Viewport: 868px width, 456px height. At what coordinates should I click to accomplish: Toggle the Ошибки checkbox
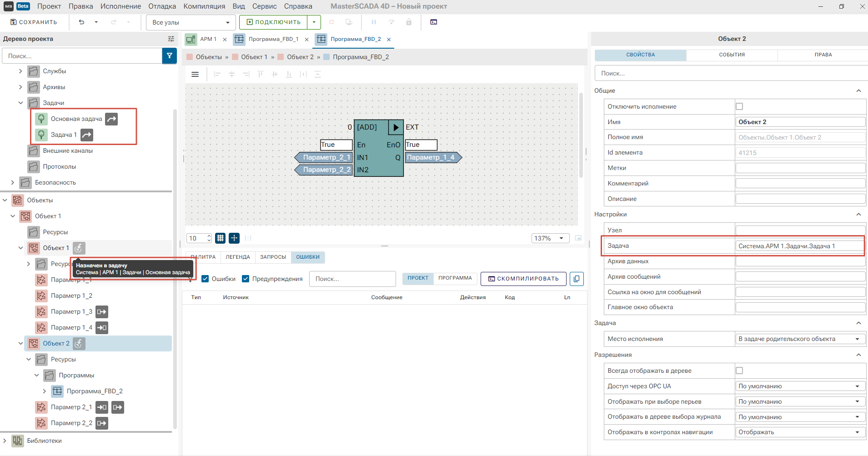tap(205, 279)
